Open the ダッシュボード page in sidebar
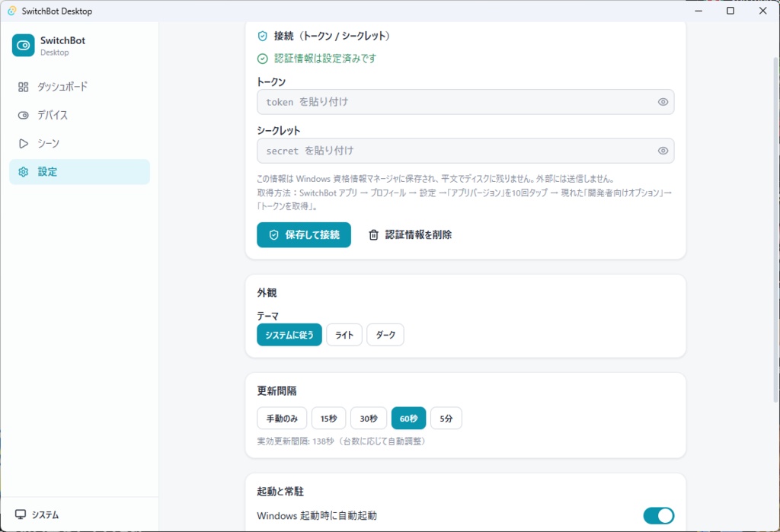The image size is (780, 532). point(79,87)
